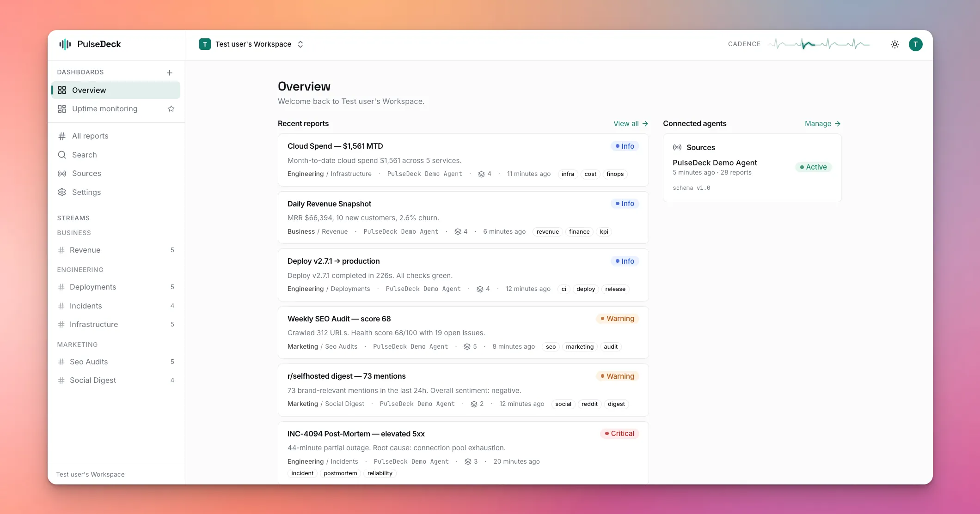Click the finops tag

coord(615,174)
